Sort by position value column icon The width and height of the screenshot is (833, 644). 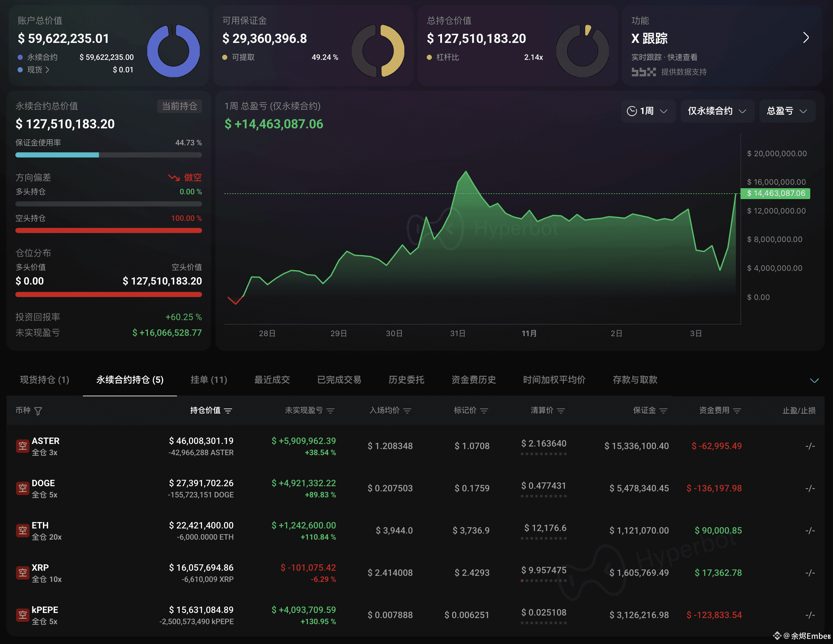228,411
